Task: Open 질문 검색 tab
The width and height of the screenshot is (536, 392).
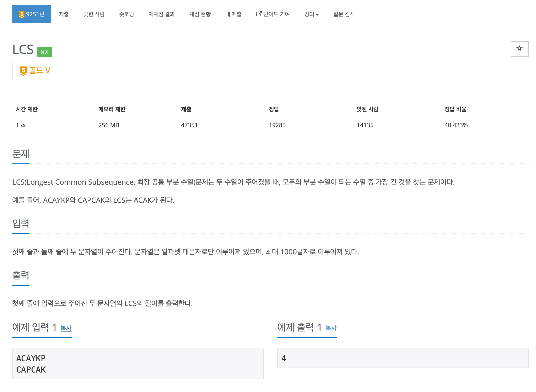Action: (344, 14)
